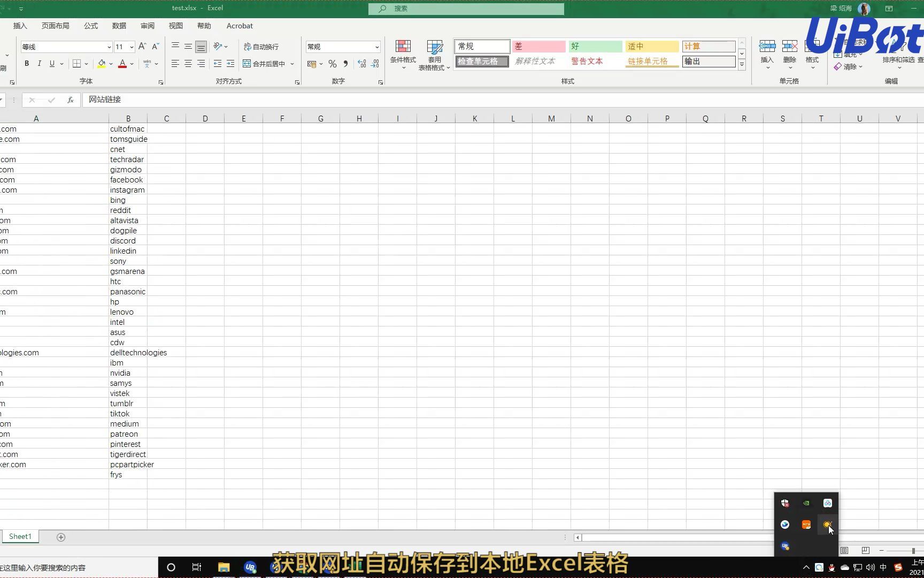This screenshot has width=924, height=578.
Task: Apply accounting number format
Action: (x=312, y=64)
